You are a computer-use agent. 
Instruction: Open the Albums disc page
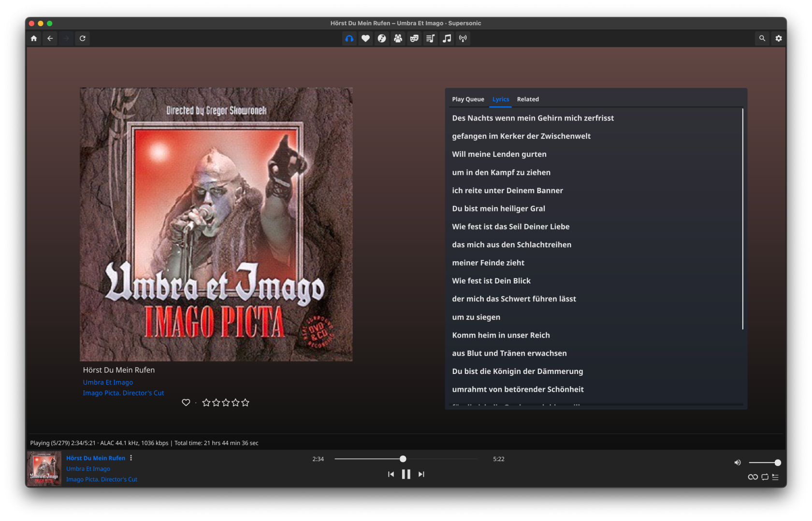pyautogui.click(x=382, y=39)
